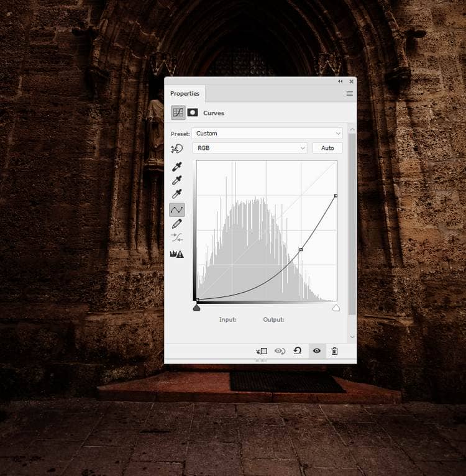Select the middle curve control point
This screenshot has width=466, height=476.
[x=301, y=250]
